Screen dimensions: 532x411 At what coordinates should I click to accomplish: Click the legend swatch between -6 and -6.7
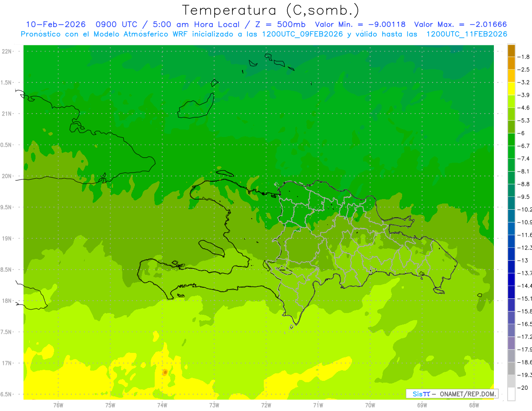pyautogui.click(x=511, y=140)
